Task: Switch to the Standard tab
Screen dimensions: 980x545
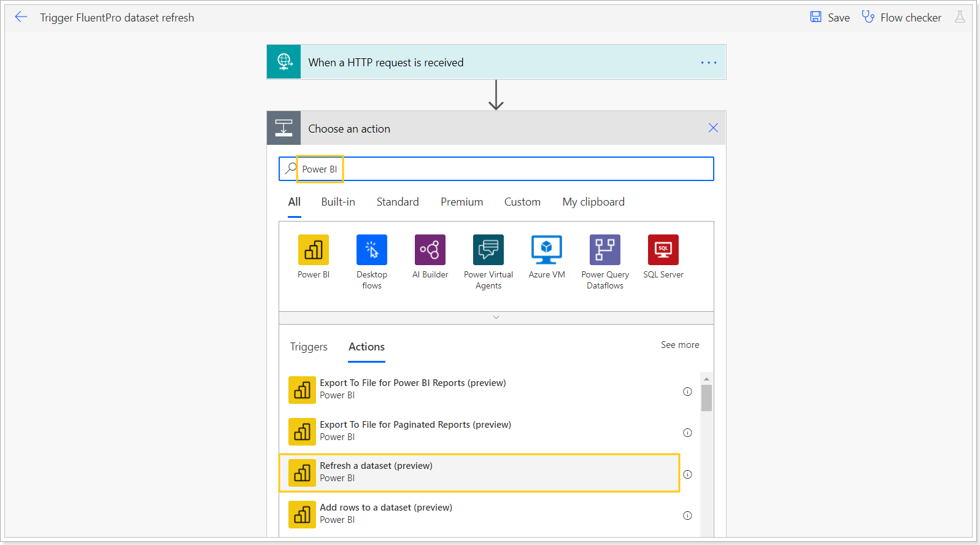Action: pyautogui.click(x=398, y=202)
